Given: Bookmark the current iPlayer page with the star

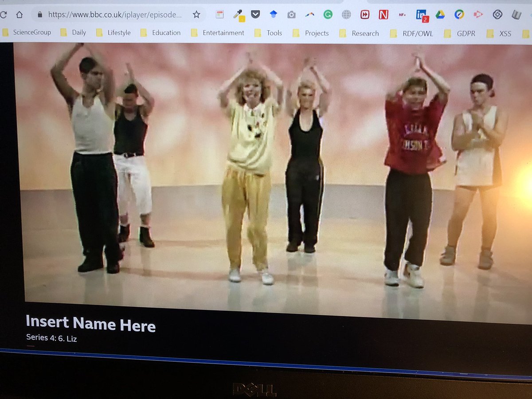Looking at the screenshot, I should pyautogui.click(x=196, y=14).
